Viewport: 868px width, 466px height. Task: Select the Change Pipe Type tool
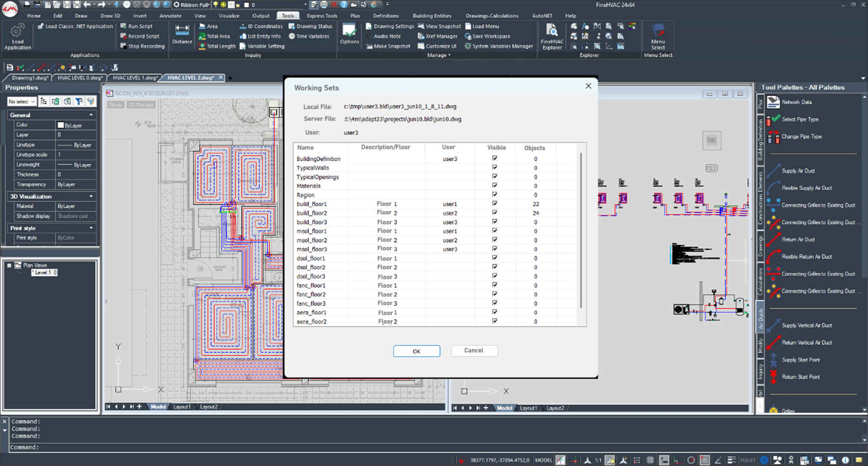click(x=801, y=137)
